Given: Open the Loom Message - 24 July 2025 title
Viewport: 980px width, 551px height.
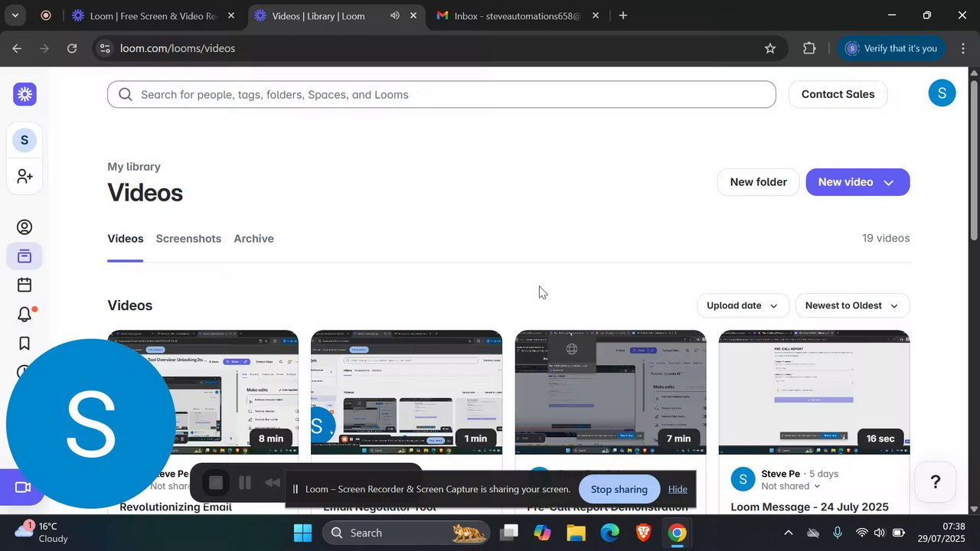Looking at the screenshot, I should [x=809, y=507].
